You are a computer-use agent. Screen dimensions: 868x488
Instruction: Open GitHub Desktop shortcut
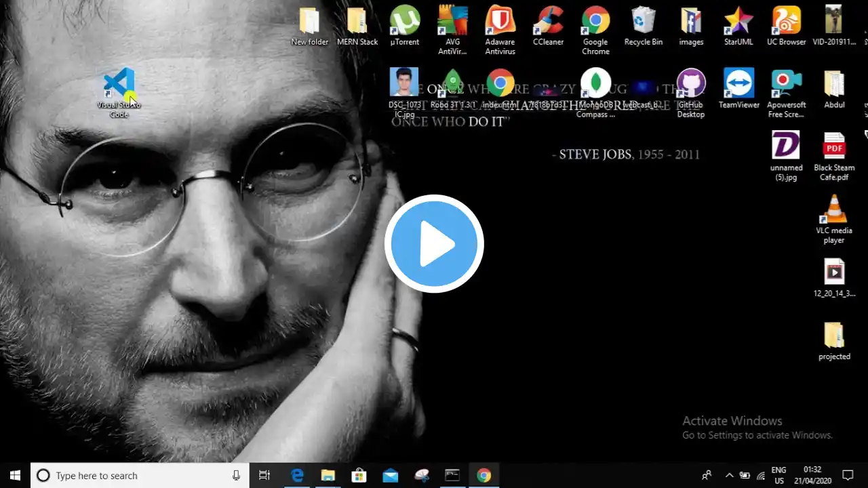tap(691, 94)
